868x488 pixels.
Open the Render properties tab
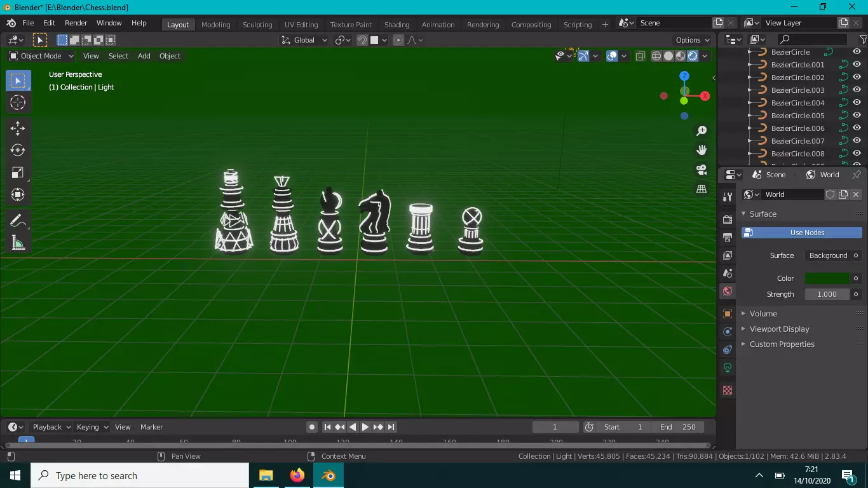(728, 219)
